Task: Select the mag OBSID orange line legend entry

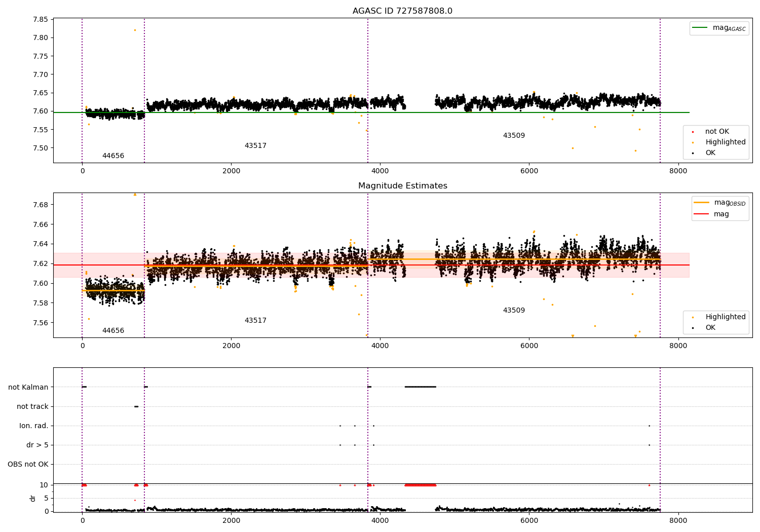Action: click(720, 203)
